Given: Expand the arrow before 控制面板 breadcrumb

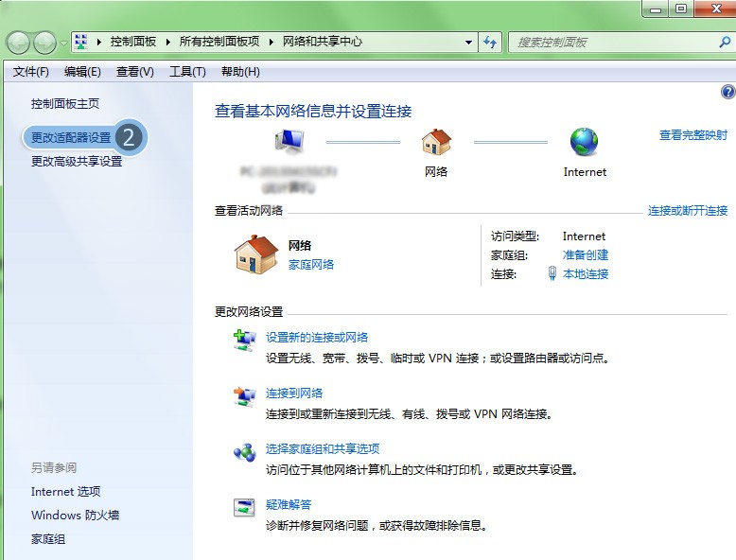Looking at the screenshot, I should [x=99, y=42].
